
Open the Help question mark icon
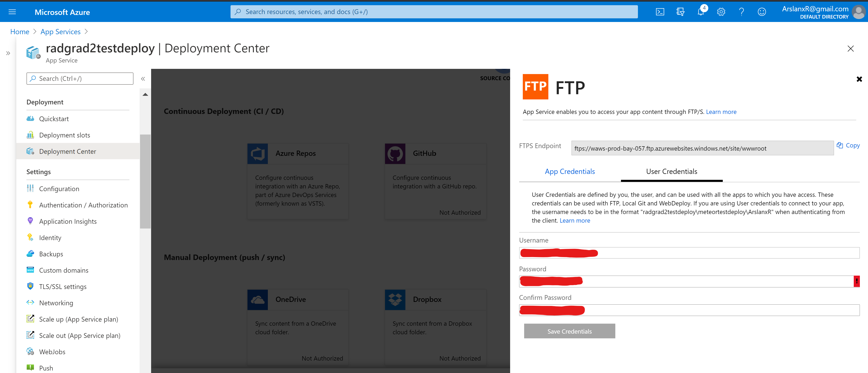click(741, 12)
